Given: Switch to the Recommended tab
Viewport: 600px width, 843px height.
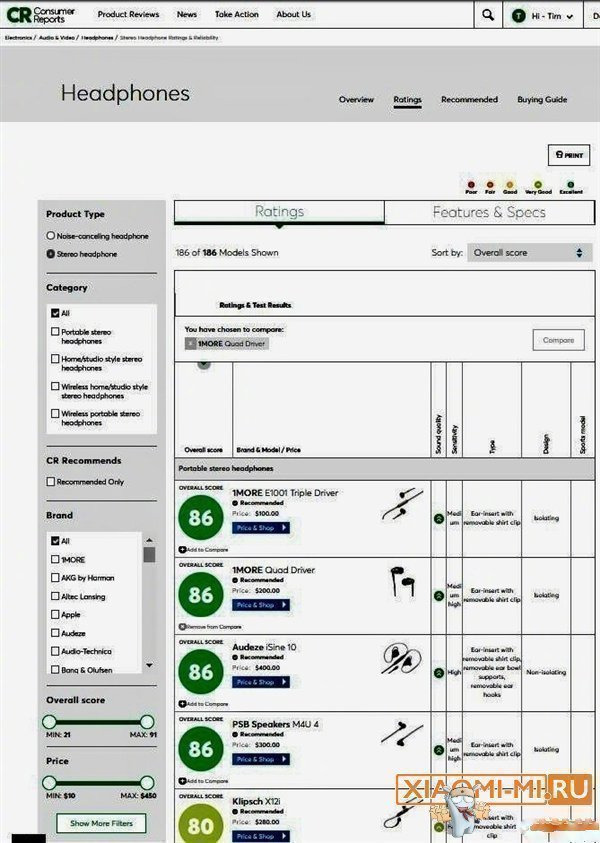Looking at the screenshot, I should tap(469, 99).
